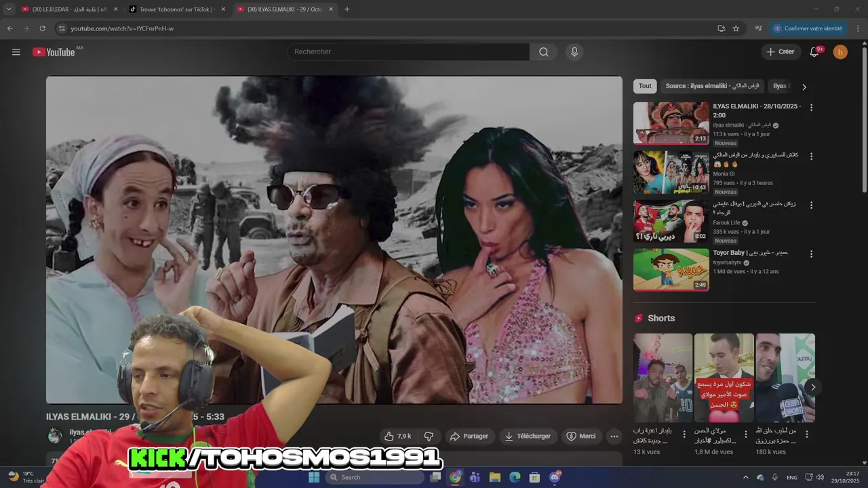868x488 pixels.
Task: Click the Farouk Life channel name
Action: (727, 223)
